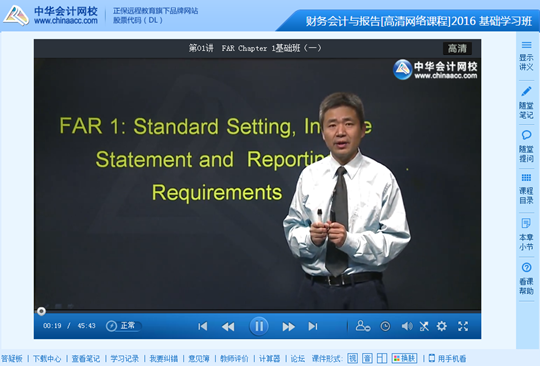Click the fast-forward double arrow button
Screen dimensions: 540x366
pos(288,326)
